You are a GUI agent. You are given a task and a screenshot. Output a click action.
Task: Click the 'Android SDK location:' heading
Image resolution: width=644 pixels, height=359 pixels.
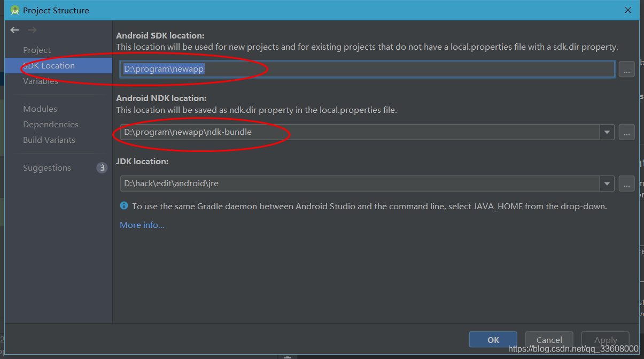(160, 35)
